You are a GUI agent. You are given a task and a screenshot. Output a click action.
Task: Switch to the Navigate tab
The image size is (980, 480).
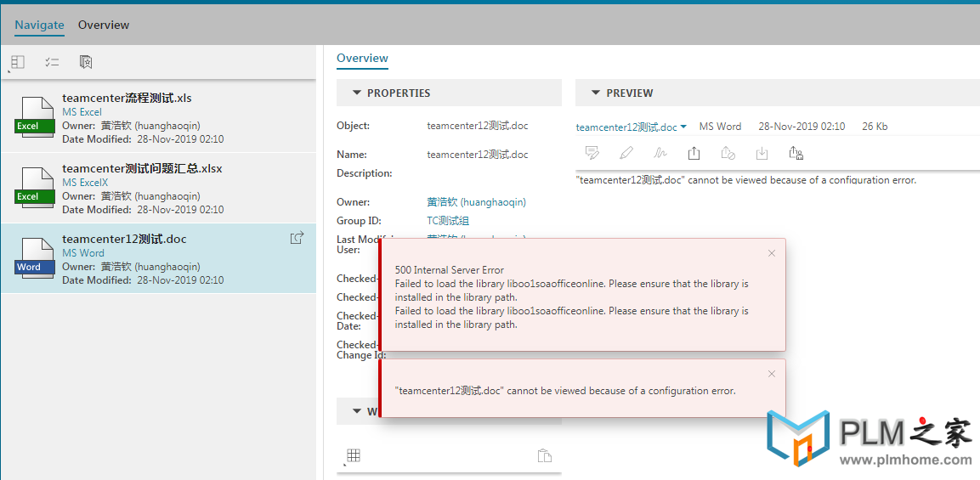point(39,25)
